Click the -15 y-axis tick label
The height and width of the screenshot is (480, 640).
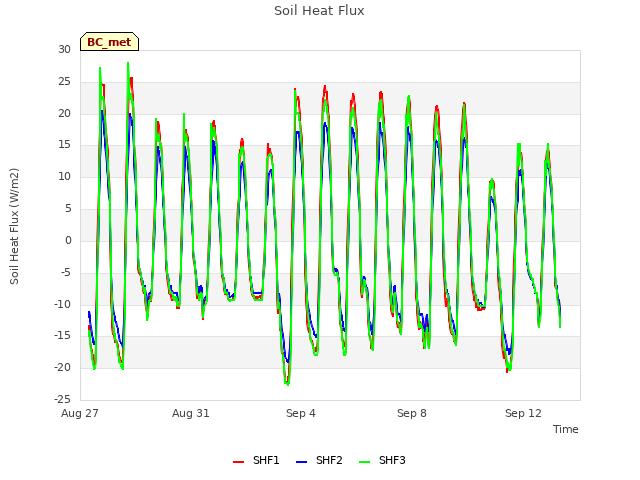pyautogui.click(x=63, y=336)
